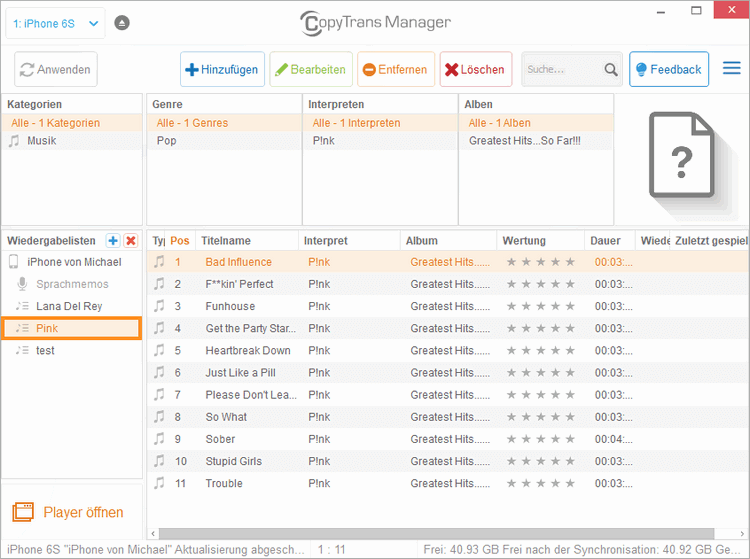Image resolution: width=750 pixels, height=559 pixels.
Task: Click horizontal scrollbar in track list
Action: pos(436,533)
